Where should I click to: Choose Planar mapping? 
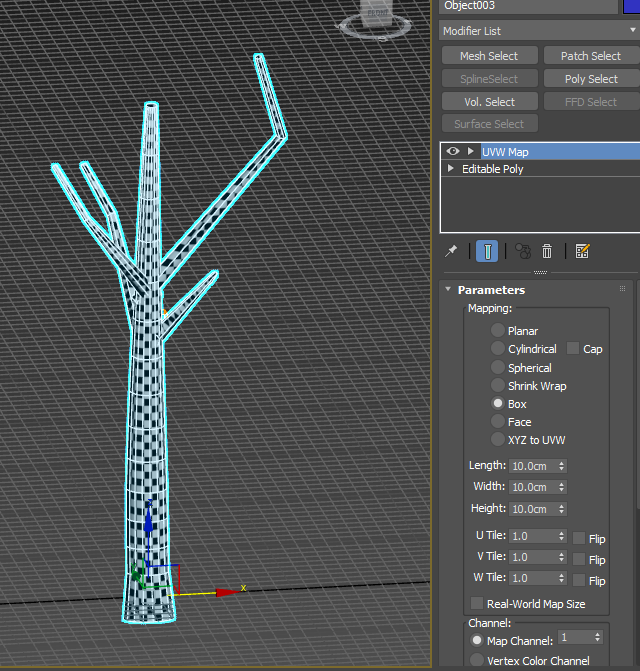[498, 330]
